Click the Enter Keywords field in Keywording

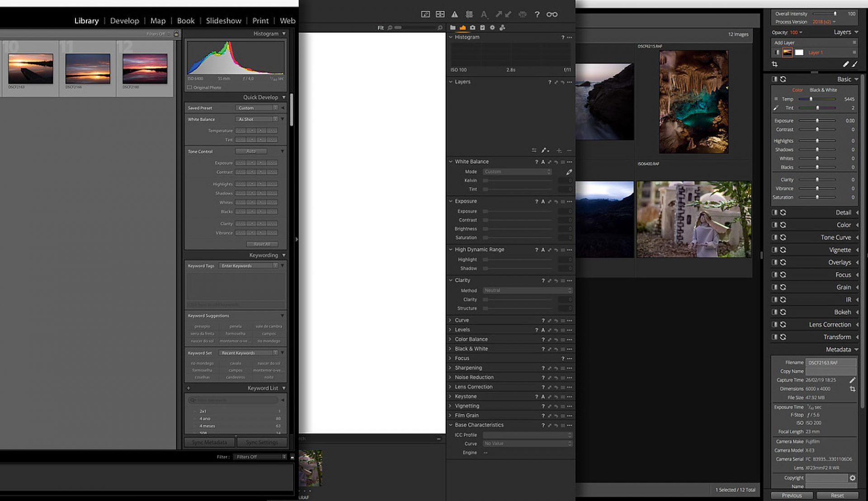click(x=249, y=266)
